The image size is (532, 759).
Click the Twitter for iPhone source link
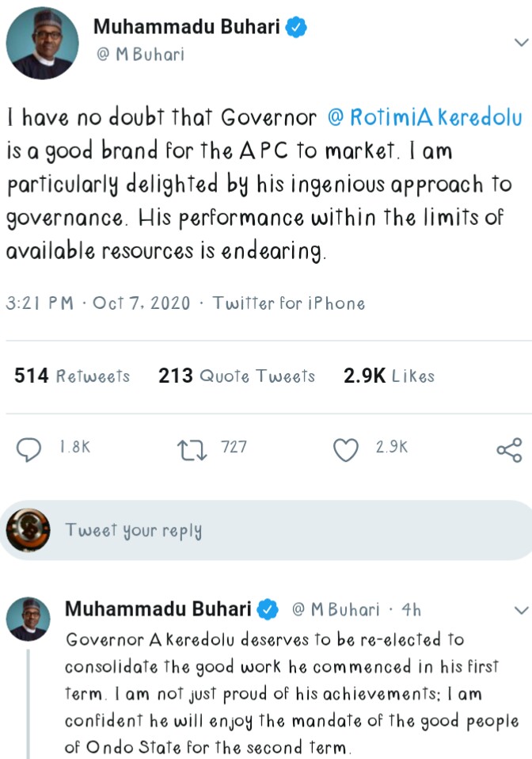[289, 303]
